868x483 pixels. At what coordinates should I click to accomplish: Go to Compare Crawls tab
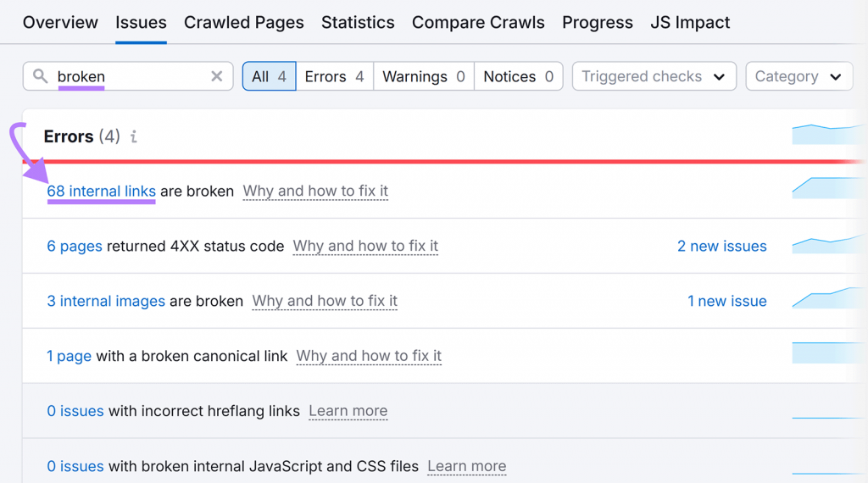click(478, 22)
